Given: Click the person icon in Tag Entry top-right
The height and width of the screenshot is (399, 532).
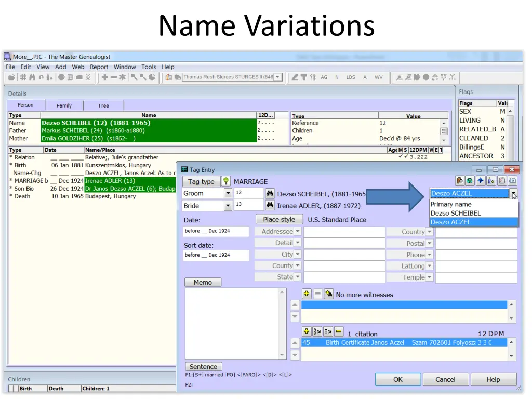Looking at the screenshot, I should [x=491, y=181].
